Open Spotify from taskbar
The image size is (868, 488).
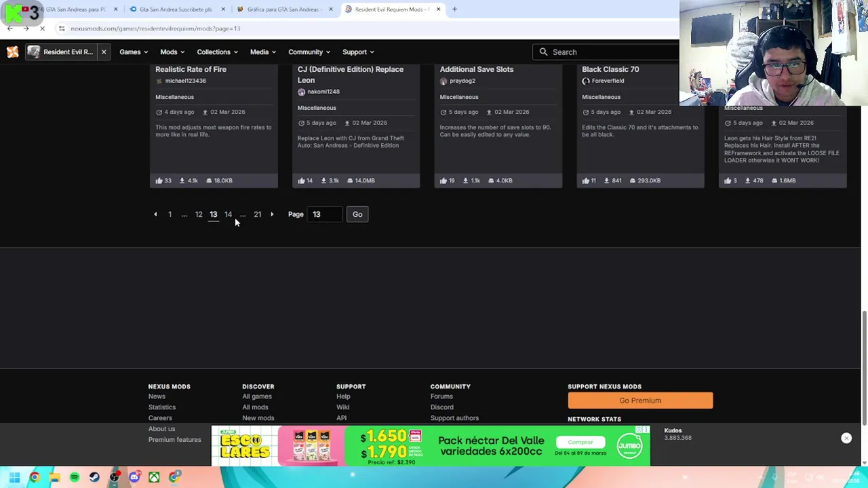(x=75, y=478)
